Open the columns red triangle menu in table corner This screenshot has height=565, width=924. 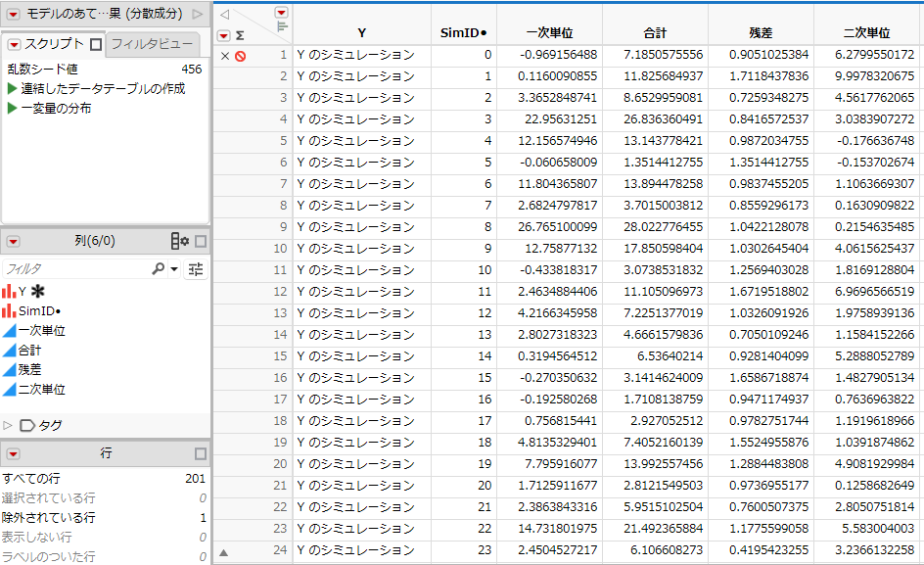coord(282,13)
